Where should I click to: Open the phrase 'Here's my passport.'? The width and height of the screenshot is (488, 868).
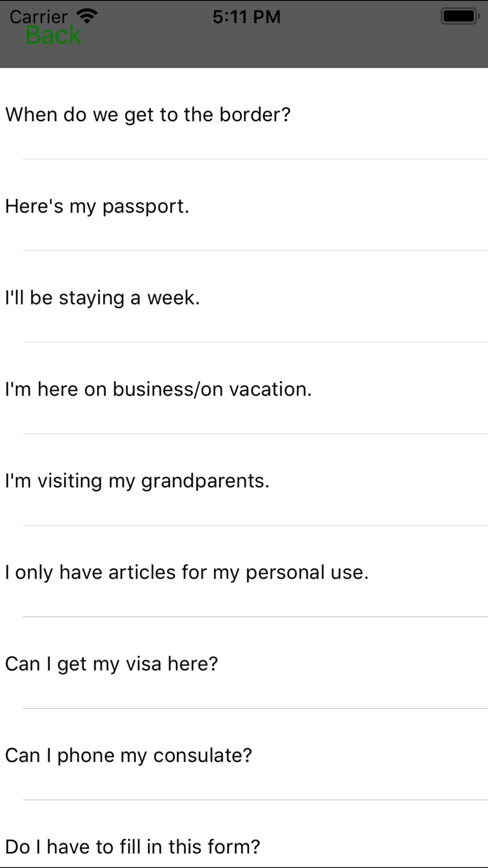click(244, 206)
